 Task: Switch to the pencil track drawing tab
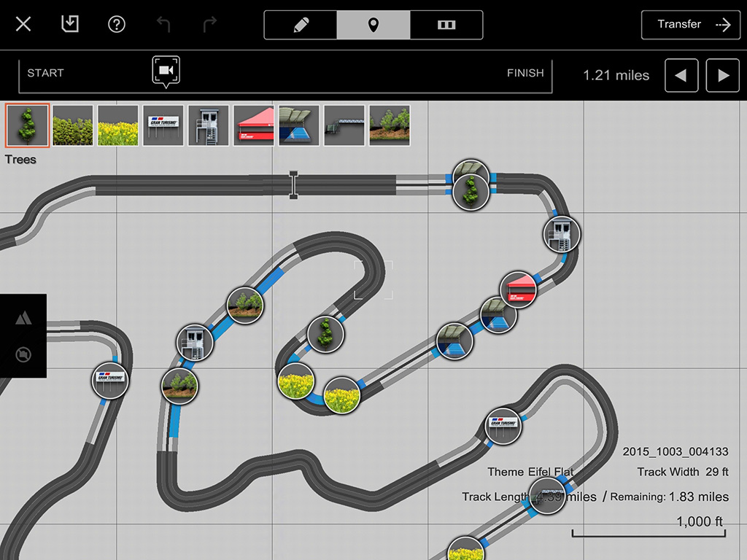301,25
